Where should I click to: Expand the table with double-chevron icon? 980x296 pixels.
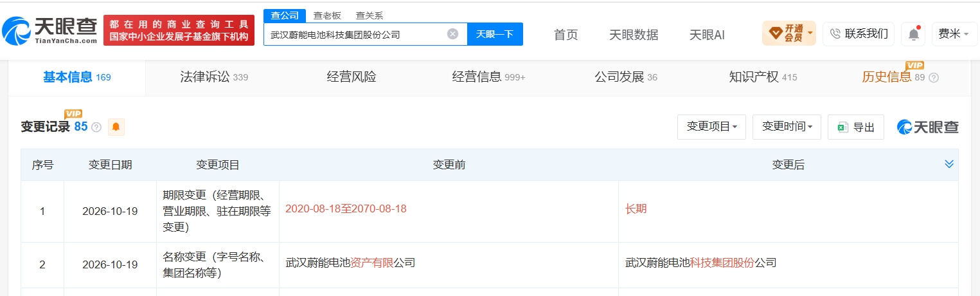[x=949, y=164]
